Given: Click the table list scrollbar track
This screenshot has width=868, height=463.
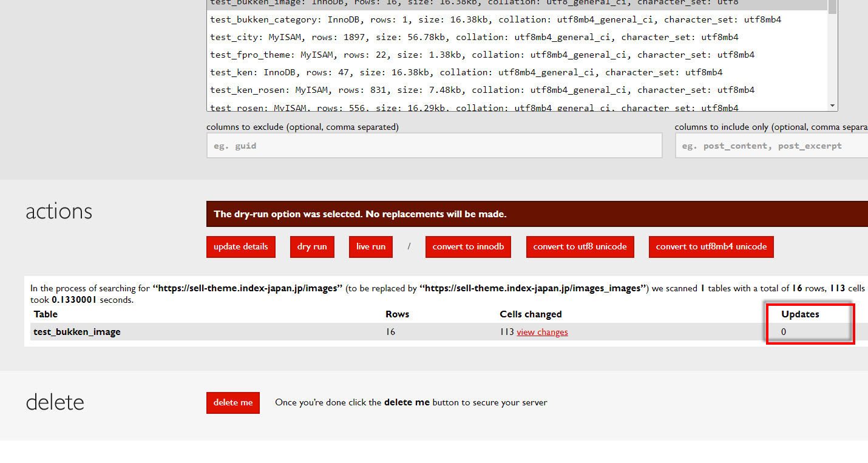Looking at the screenshot, I should (832, 61).
